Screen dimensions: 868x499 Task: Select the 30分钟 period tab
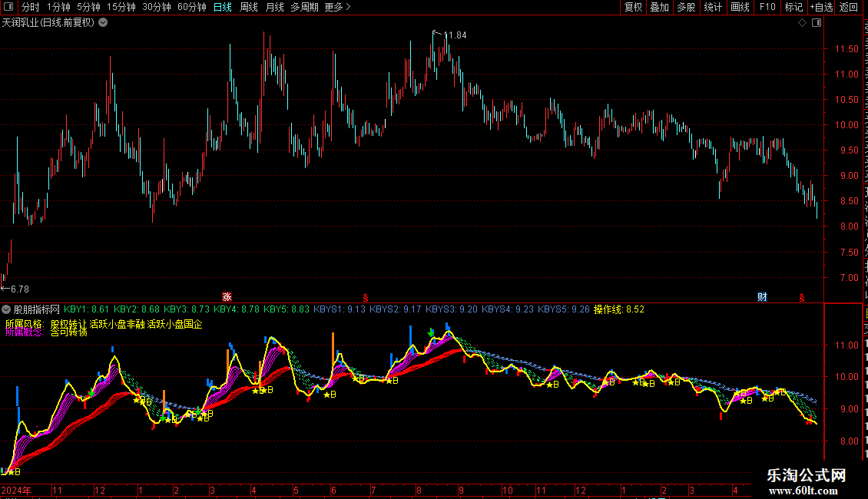(x=157, y=7)
